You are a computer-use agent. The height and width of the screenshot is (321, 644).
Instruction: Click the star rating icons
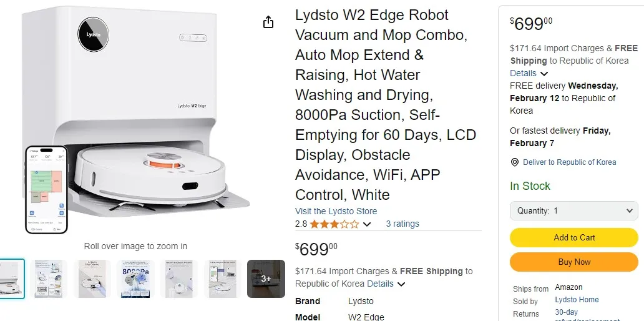[x=334, y=224]
